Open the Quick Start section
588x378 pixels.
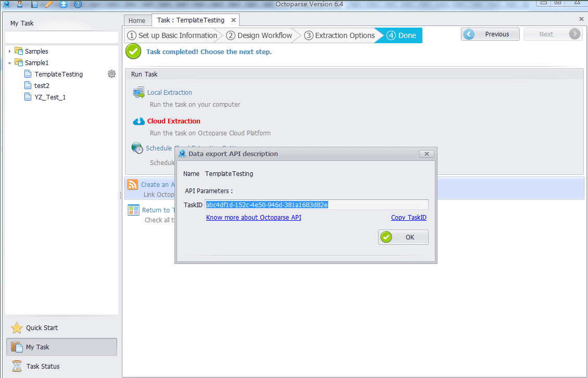[x=61, y=327]
